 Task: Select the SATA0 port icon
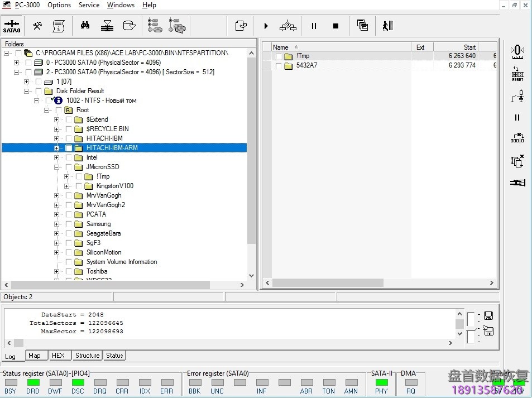pos(12,25)
